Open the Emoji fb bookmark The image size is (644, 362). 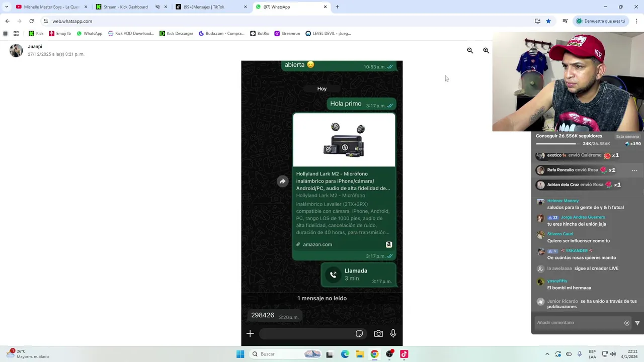pos(60,34)
